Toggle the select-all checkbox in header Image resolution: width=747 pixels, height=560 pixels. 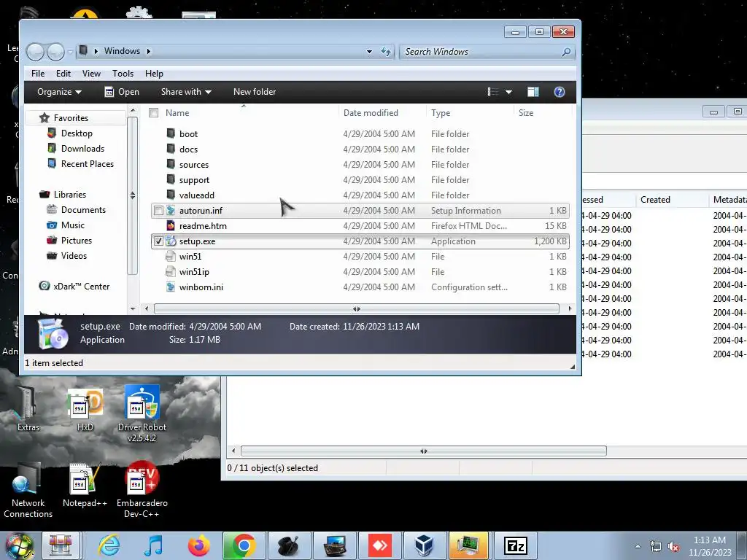(153, 113)
